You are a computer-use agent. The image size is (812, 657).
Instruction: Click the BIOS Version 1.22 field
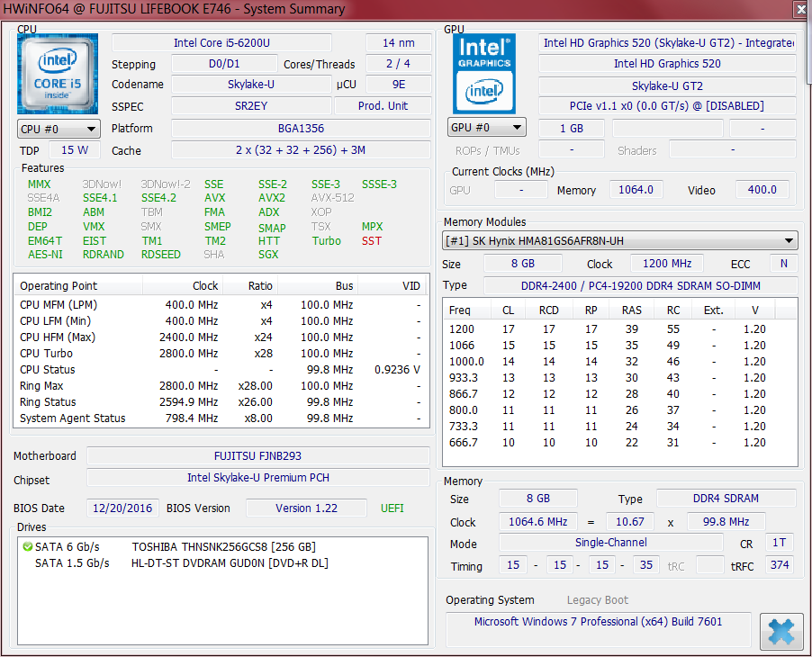(306, 508)
